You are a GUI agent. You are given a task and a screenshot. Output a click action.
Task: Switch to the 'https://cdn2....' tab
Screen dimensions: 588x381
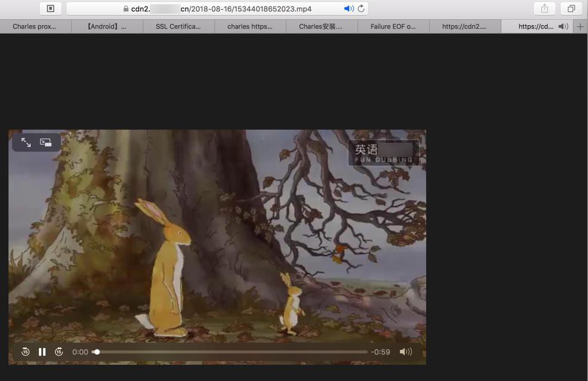click(x=465, y=26)
